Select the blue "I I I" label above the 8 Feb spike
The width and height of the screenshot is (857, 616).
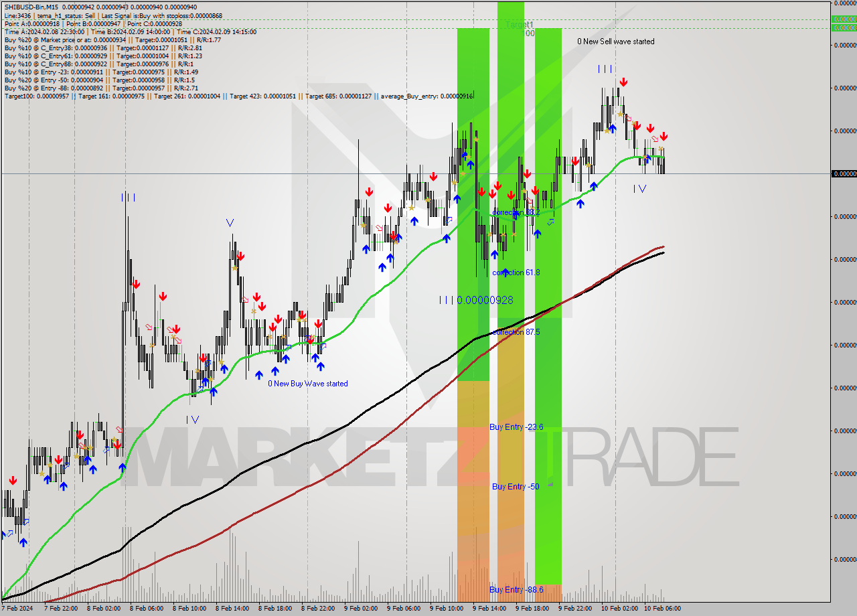(128, 198)
